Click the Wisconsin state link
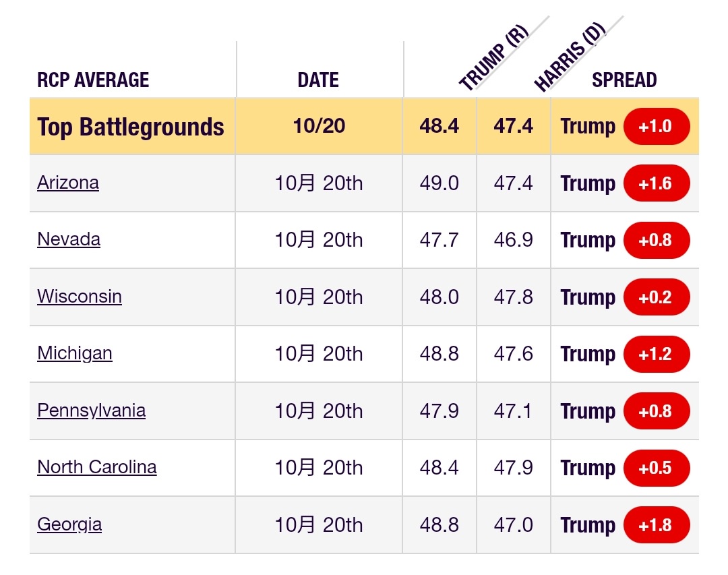Viewport: 728px width, 575px height. (80, 297)
